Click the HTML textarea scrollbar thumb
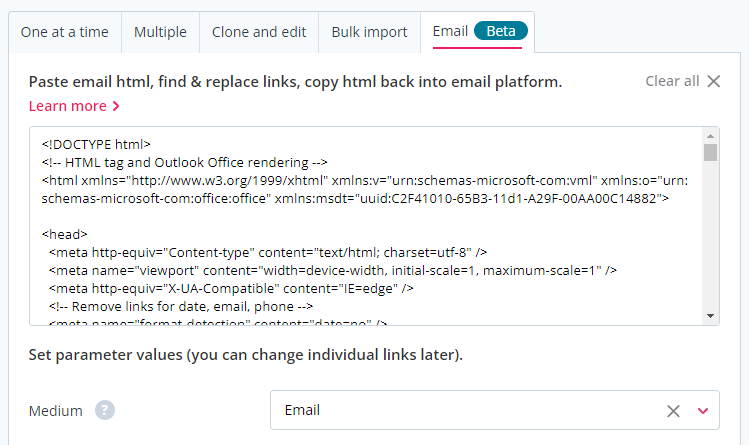Screen dimensions: 749x445 (710, 152)
